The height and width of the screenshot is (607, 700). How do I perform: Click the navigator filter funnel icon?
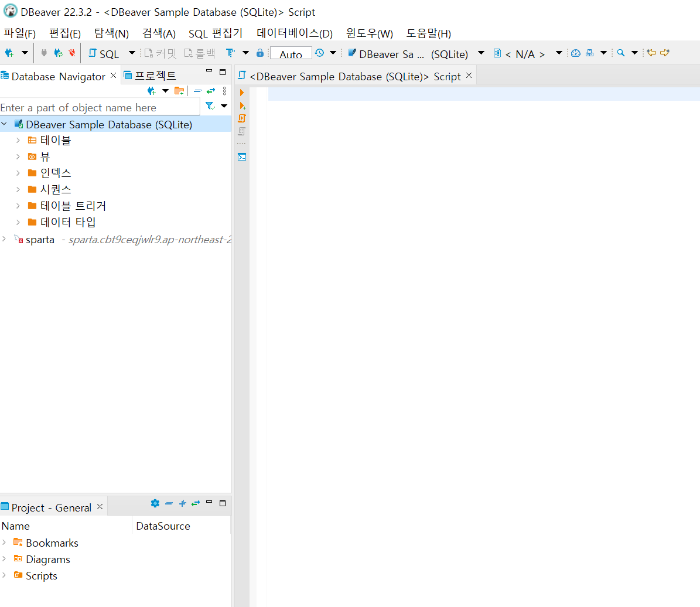point(210,106)
